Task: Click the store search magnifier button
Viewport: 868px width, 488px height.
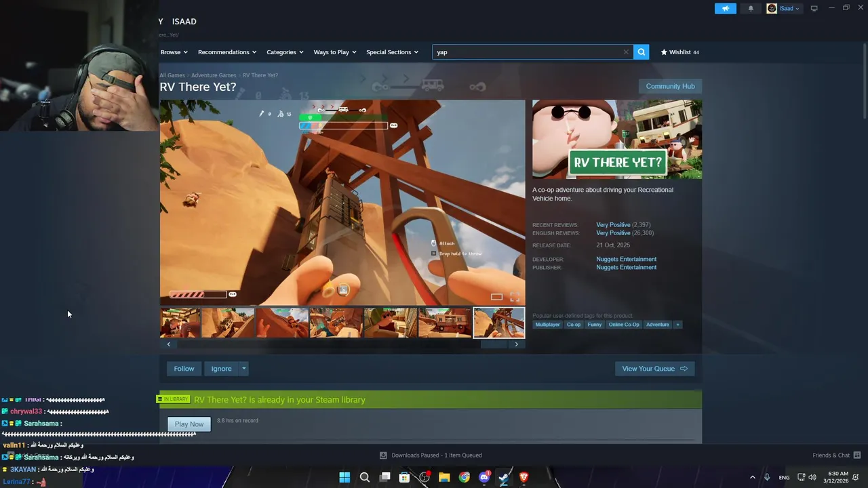Action: pyautogui.click(x=641, y=52)
